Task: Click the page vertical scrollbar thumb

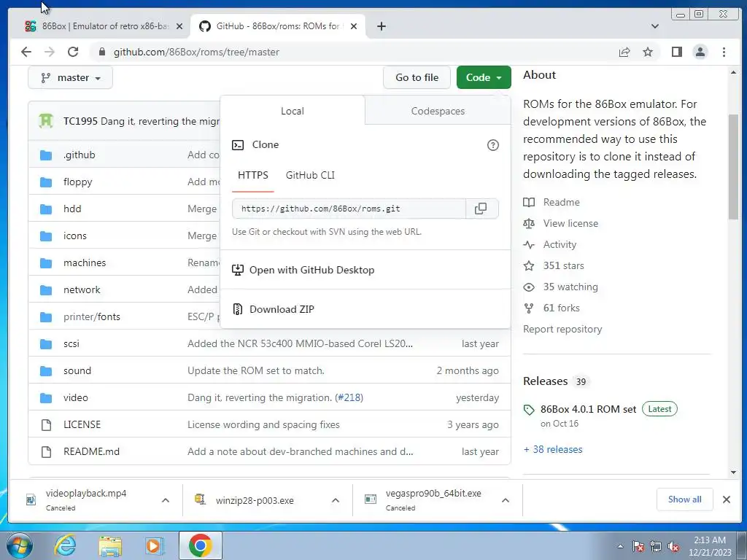Action: [732, 167]
